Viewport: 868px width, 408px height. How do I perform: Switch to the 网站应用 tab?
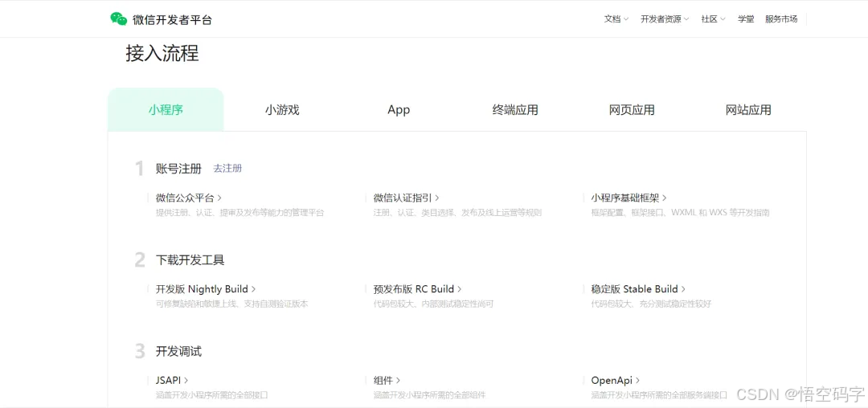pos(748,109)
